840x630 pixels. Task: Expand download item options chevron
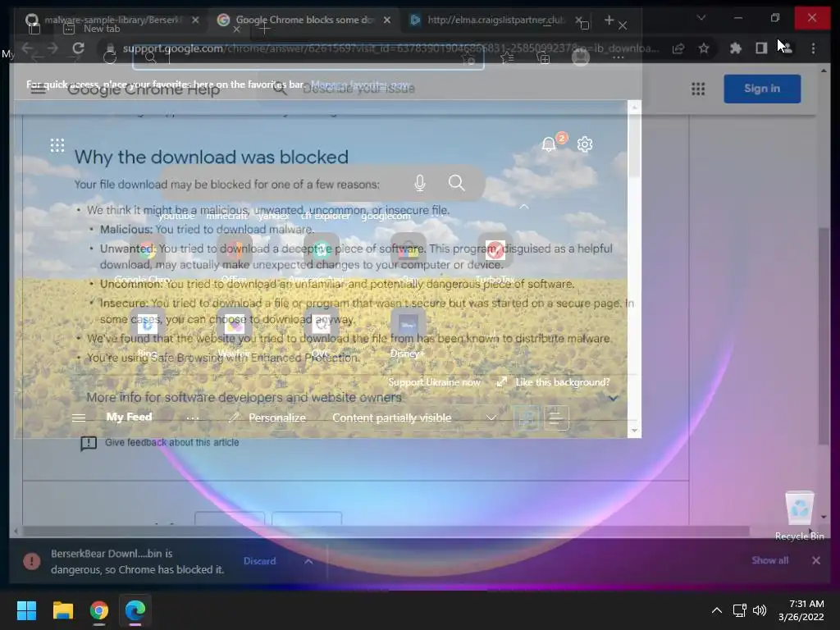pyautogui.click(x=308, y=561)
